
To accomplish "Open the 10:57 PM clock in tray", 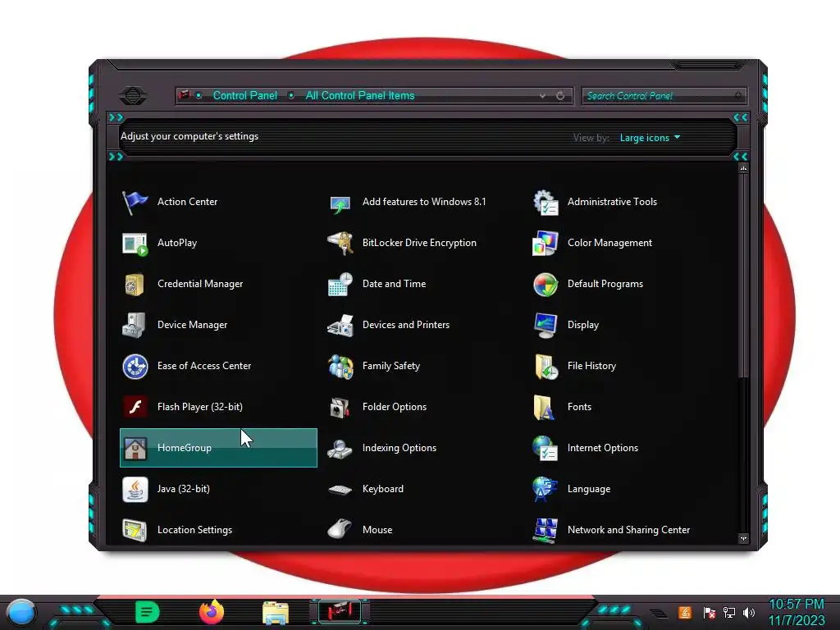I will [x=797, y=605].
